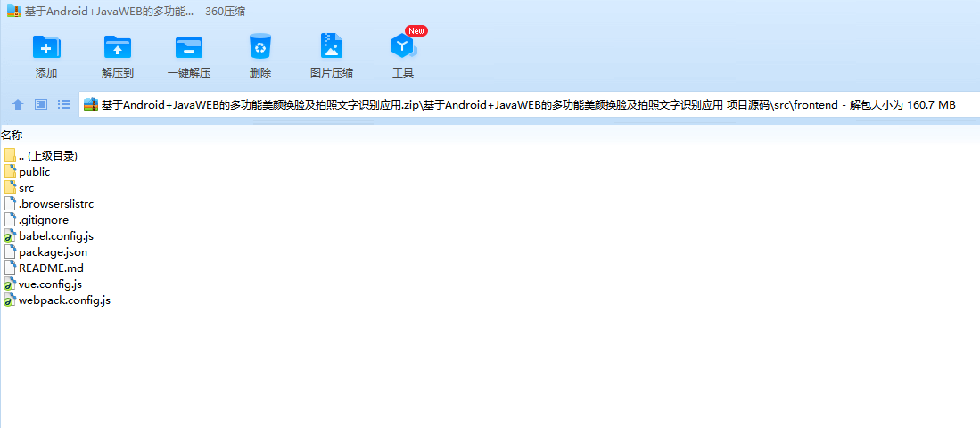Click the 添加 (Add) toolbar icon
The width and height of the screenshot is (980, 428).
(46, 46)
